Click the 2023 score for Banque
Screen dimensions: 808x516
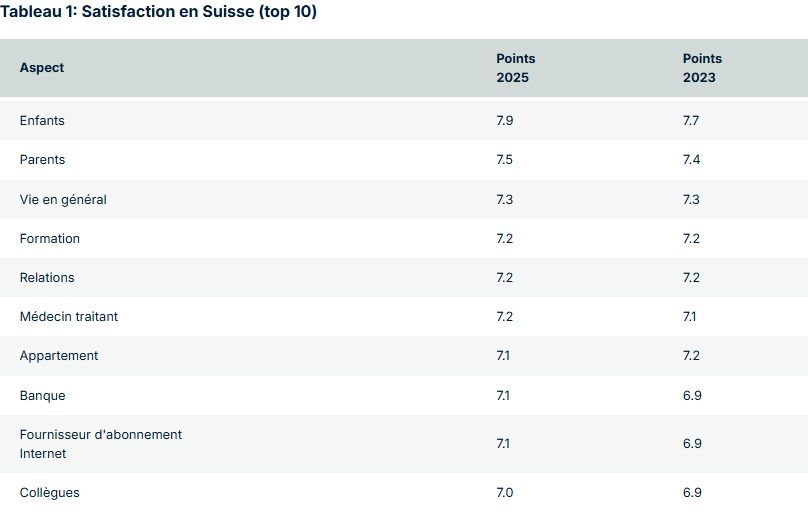click(692, 396)
